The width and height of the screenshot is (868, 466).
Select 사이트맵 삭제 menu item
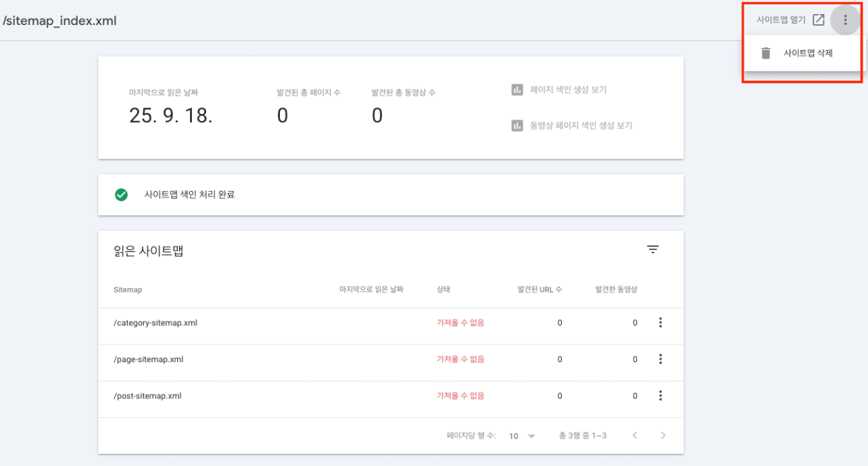coord(808,53)
